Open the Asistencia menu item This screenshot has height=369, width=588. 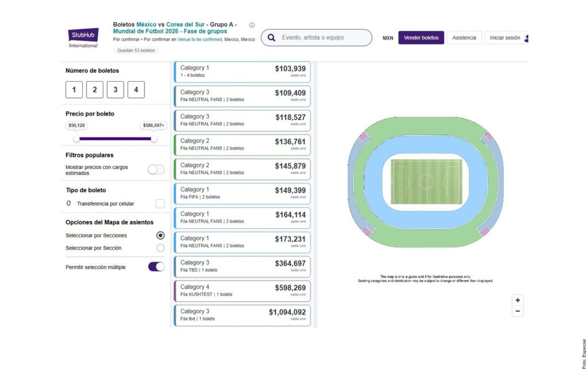click(x=464, y=38)
